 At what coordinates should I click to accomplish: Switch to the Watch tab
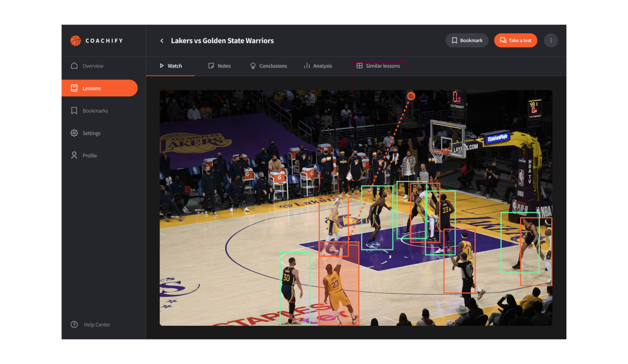click(x=170, y=66)
